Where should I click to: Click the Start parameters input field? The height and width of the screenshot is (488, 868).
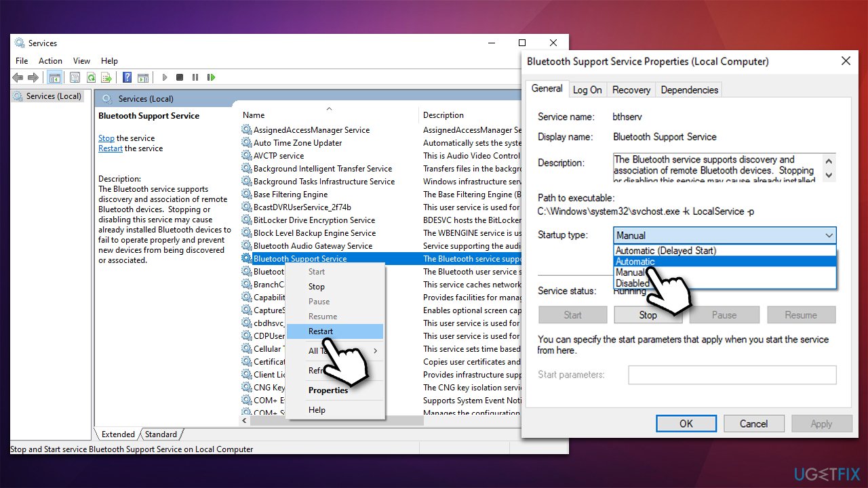[x=732, y=375]
